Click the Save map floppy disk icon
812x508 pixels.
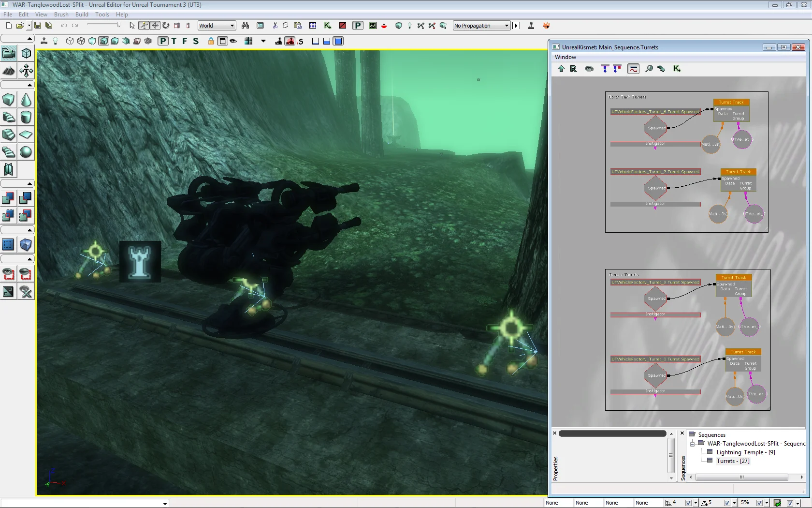click(x=38, y=26)
